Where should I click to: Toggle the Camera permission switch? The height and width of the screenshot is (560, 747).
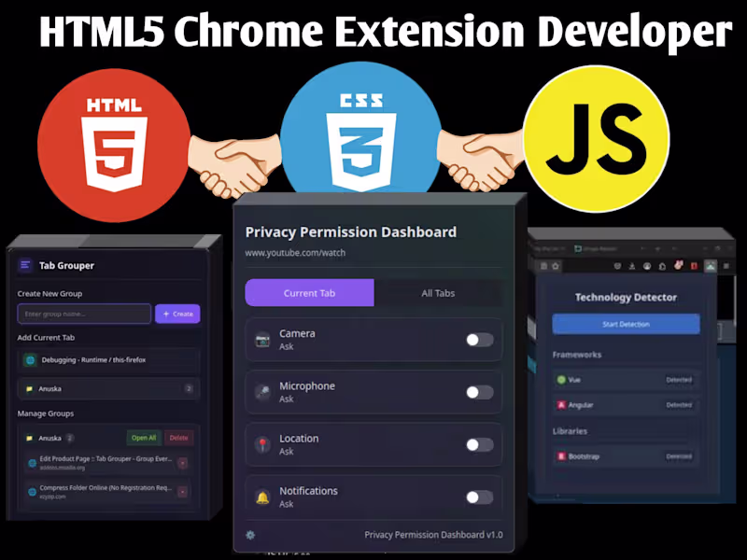coord(480,340)
